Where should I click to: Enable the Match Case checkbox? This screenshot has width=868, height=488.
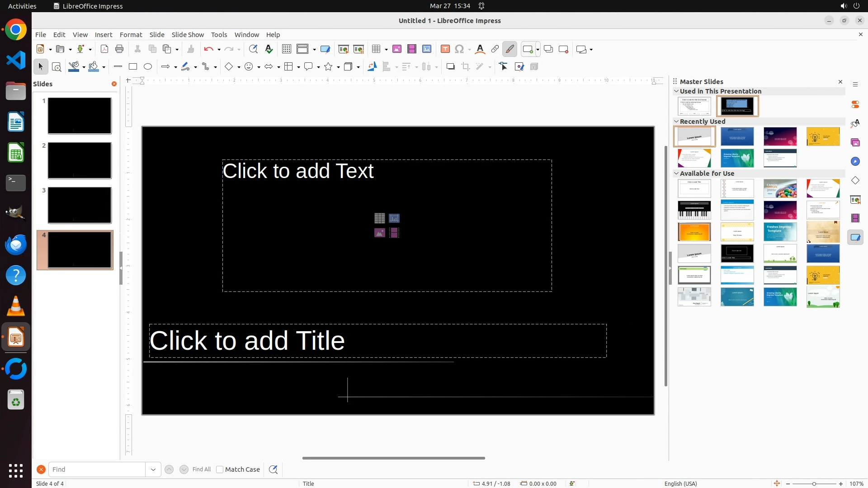[x=220, y=469]
